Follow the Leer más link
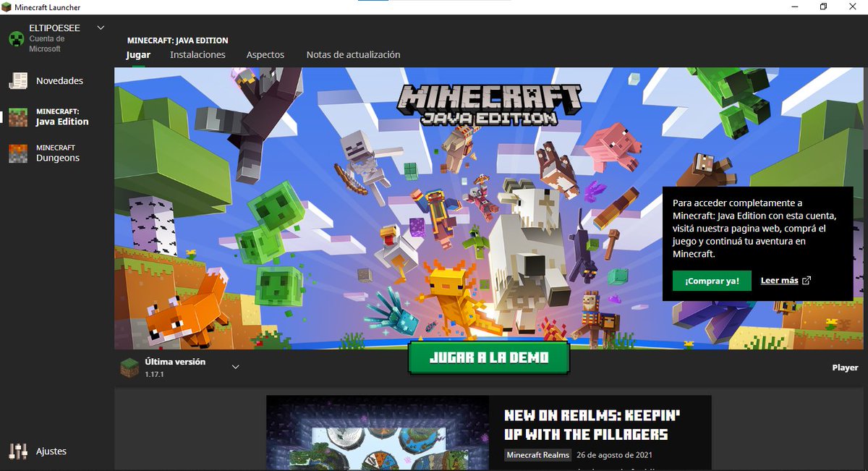 coord(780,281)
